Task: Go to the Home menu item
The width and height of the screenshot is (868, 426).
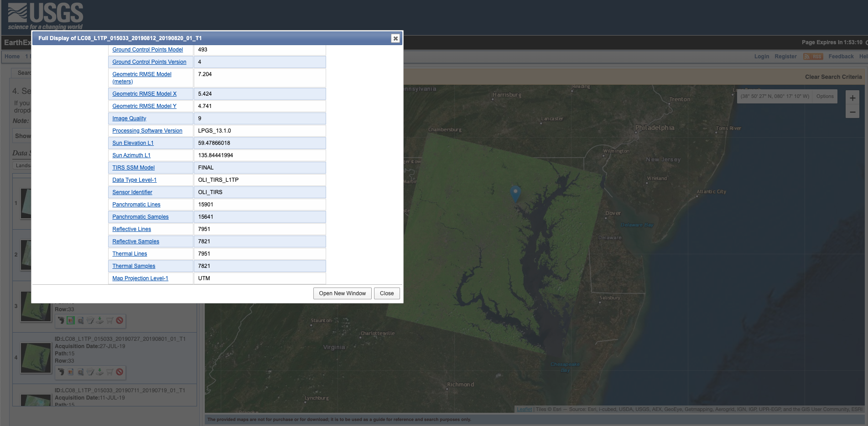Action: click(12, 56)
